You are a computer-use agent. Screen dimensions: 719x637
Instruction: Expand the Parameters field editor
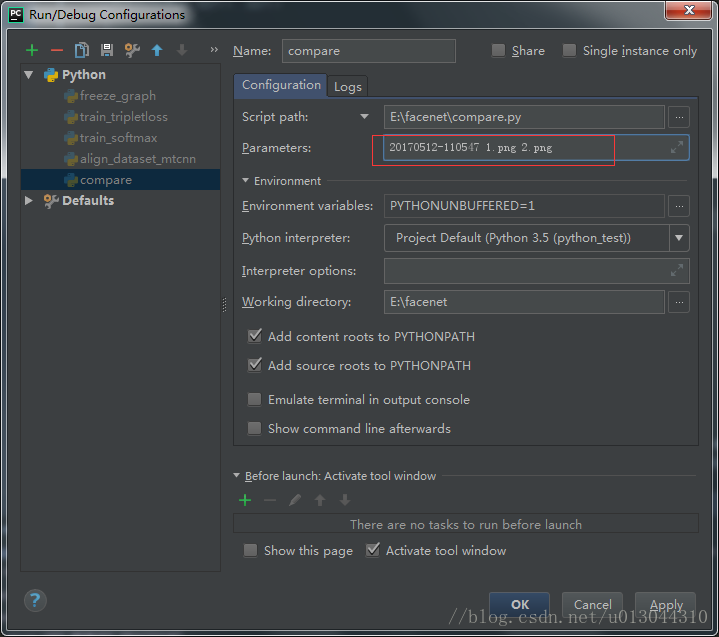(676, 148)
